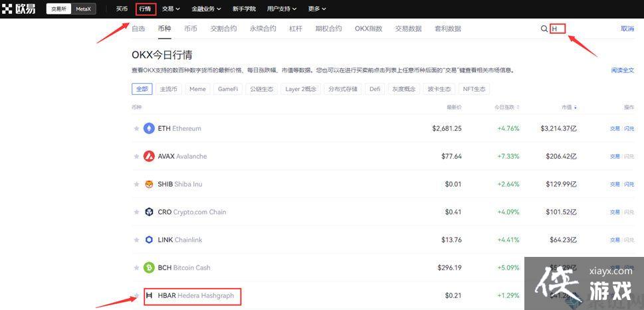Favorite ETH with the star toggle
The height and width of the screenshot is (310, 644).
point(137,128)
